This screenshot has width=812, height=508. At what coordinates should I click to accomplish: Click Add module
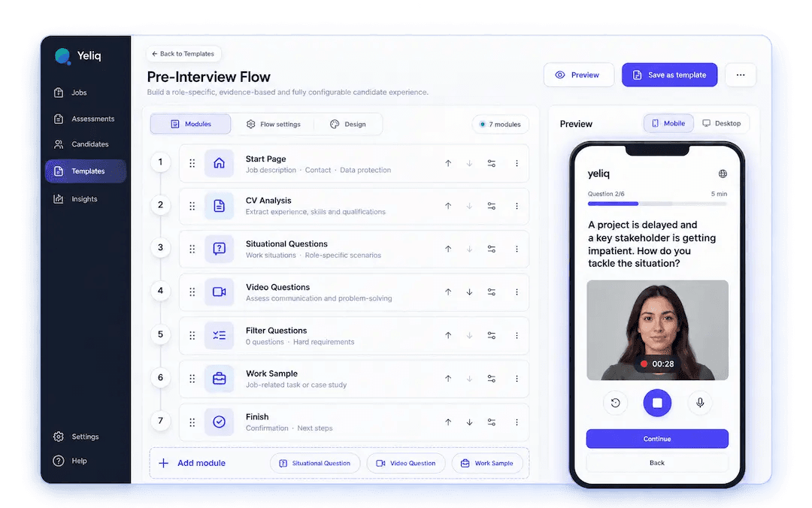click(192, 463)
